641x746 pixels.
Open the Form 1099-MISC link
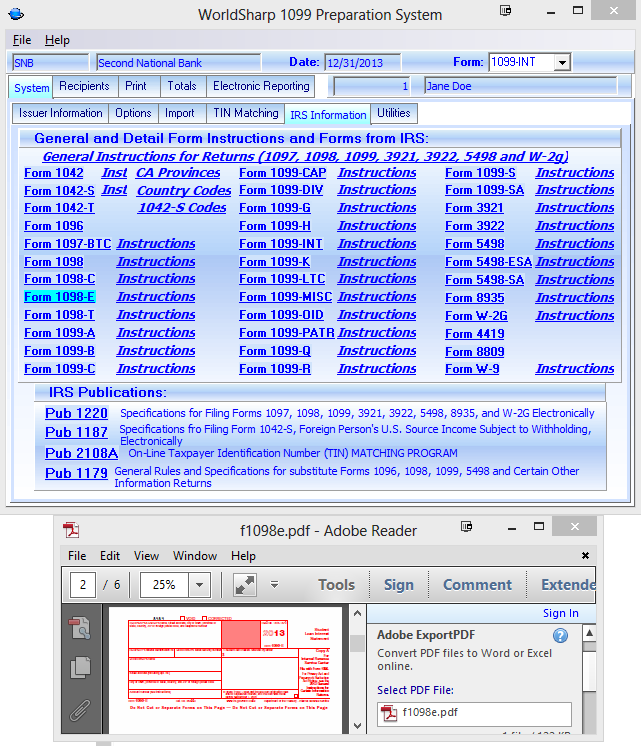coord(284,297)
